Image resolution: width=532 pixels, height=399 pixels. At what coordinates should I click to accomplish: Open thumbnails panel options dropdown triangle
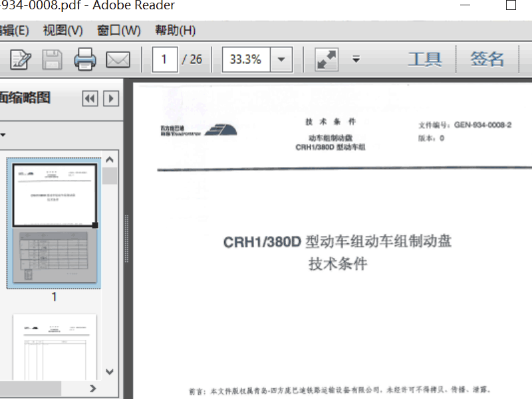pyautogui.click(x=3, y=135)
